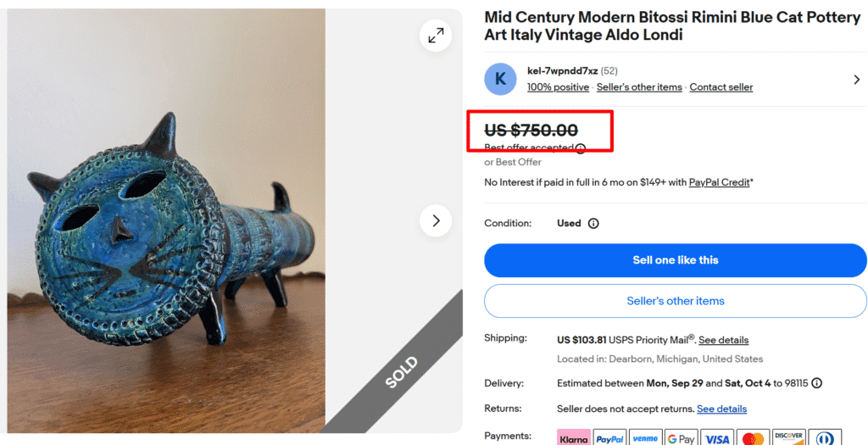This screenshot has height=445, width=868.
Task: Click the Best offer accepted info icon
Action: [x=581, y=148]
